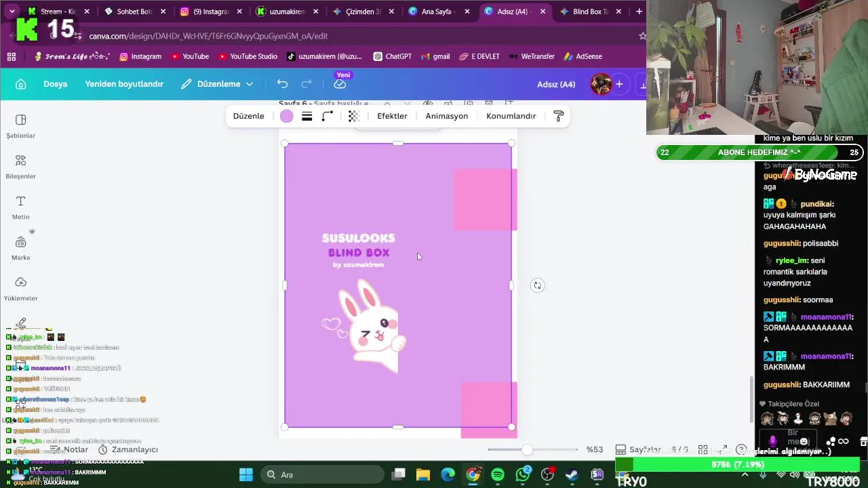Click the Zamanlayıcı timer button
Viewport: 868px width, 488px height.
128,449
